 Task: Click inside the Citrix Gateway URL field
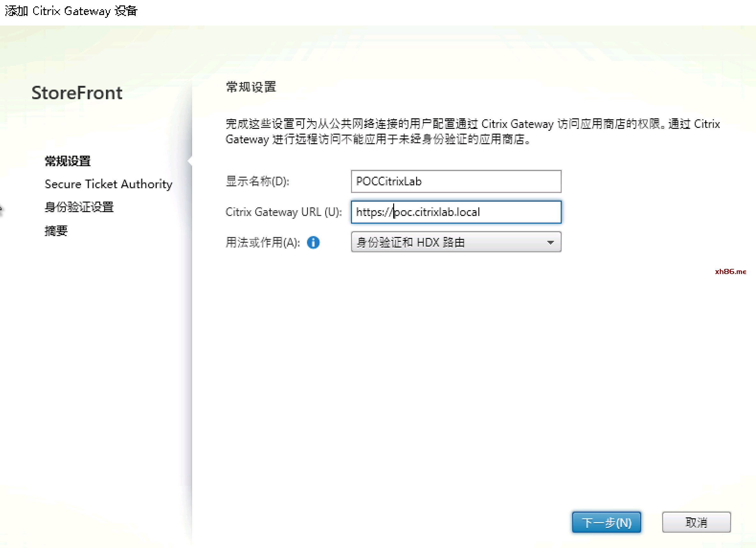tap(456, 212)
